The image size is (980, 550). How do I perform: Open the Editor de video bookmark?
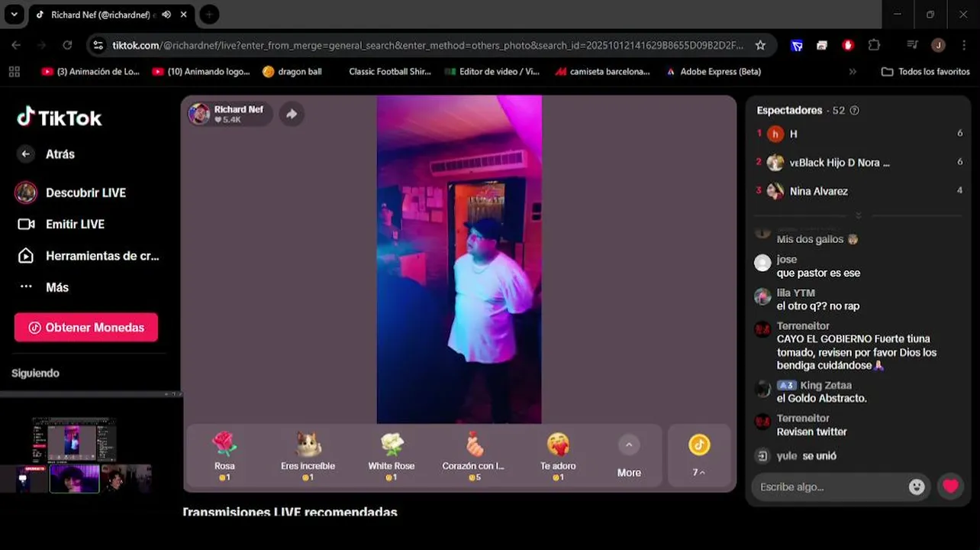[x=492, y=72]
